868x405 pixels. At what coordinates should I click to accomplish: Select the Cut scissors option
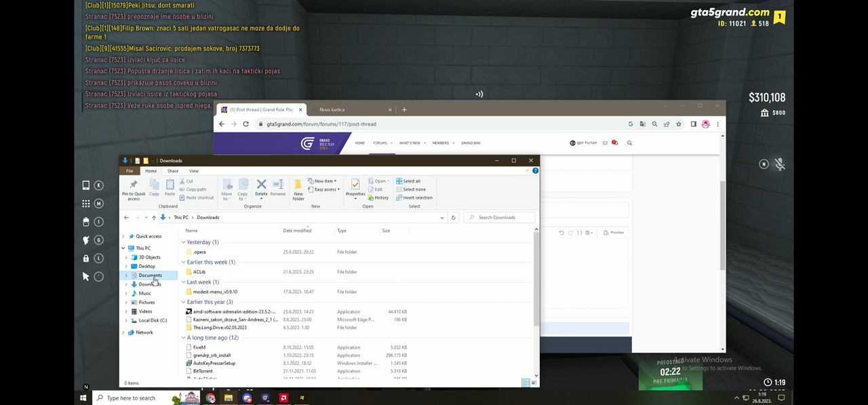186,181
